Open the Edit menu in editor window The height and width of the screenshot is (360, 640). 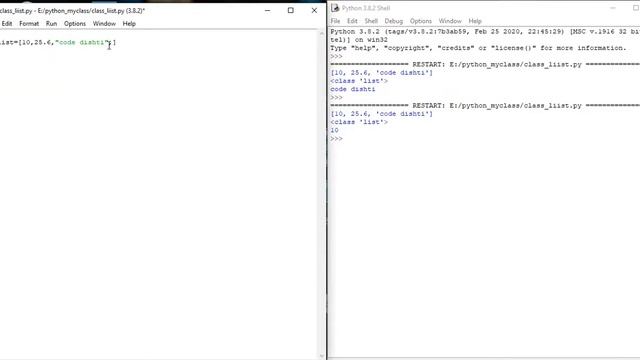(7, 24)
